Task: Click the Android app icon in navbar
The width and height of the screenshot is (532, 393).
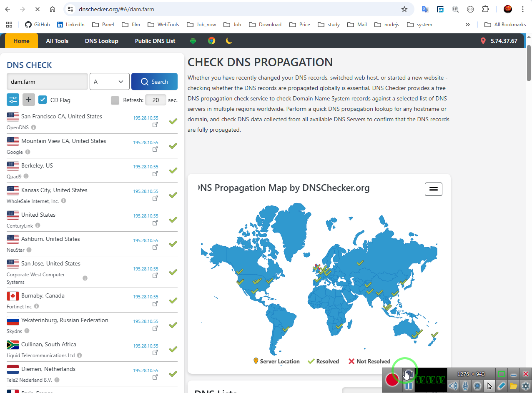Action: click(193, 41)
